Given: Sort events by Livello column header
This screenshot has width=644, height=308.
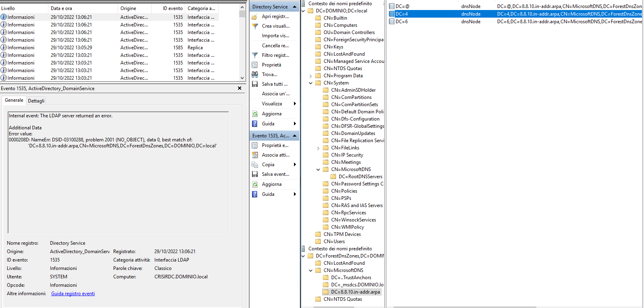Looking at the screenshot, I should click(x=24, y=8).
